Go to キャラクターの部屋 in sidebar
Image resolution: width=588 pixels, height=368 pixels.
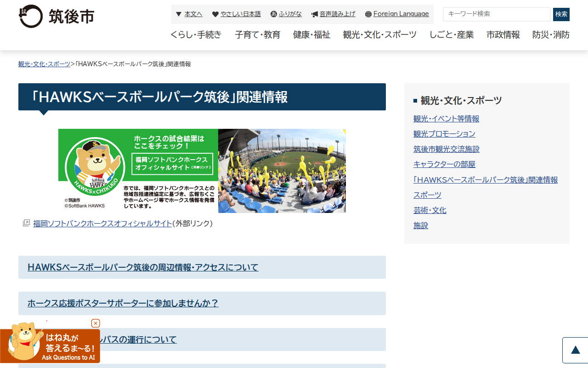coord(444,164)
